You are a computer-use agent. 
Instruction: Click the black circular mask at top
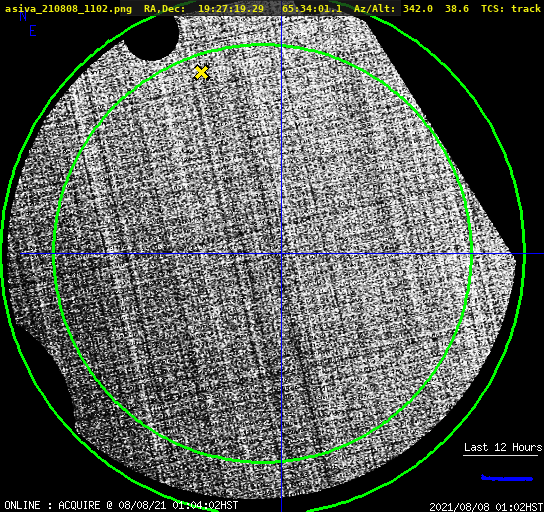[x=152, y=37]
